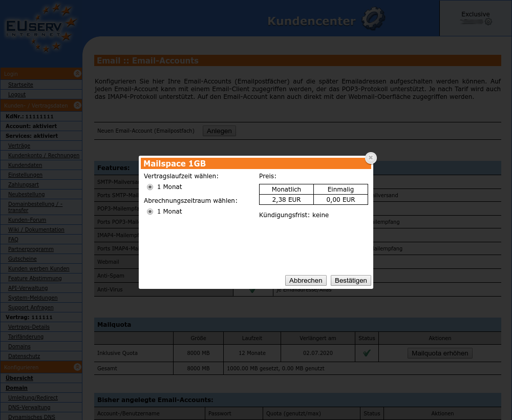Click the Kündigungsfrist: keine text

click(x=294, y=215)
